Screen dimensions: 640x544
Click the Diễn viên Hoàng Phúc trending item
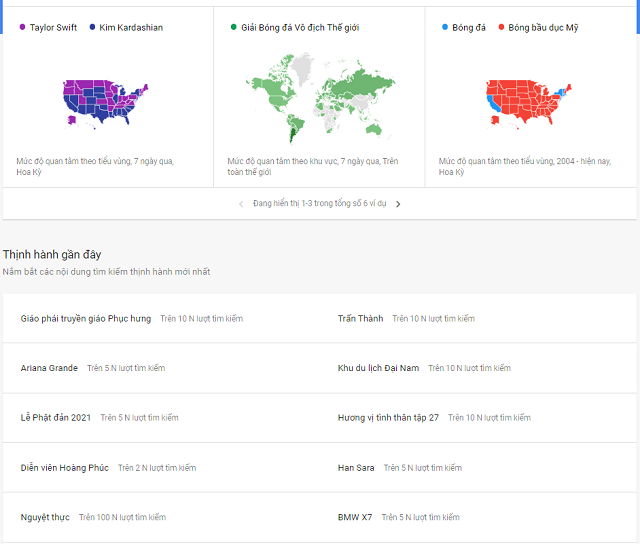pos(65,468)
